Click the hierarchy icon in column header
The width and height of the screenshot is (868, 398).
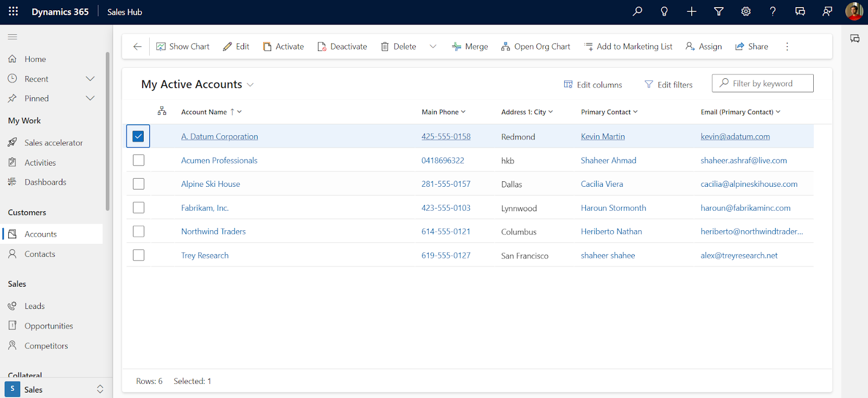point(162,111)
